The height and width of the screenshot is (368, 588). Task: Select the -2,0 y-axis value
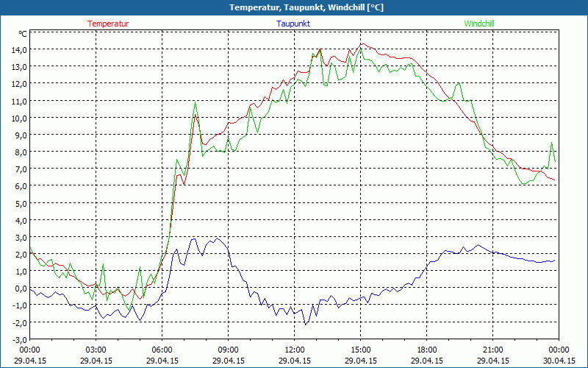pyautogui.click(x=19, y=323)
